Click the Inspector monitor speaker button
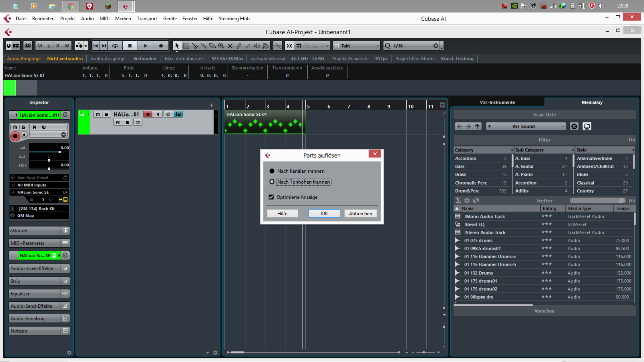This screenshot has width=644, height=362. [25, 135]
